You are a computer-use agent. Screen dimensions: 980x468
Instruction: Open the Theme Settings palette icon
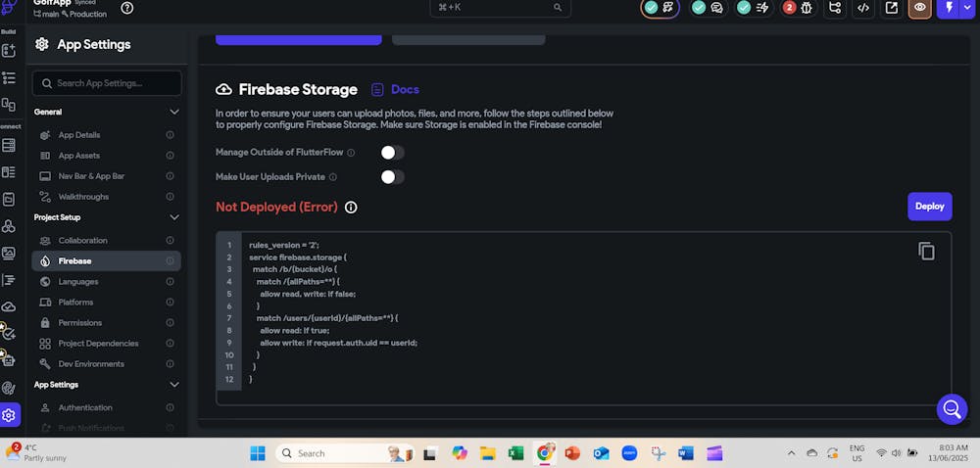[x=9, y=388]
